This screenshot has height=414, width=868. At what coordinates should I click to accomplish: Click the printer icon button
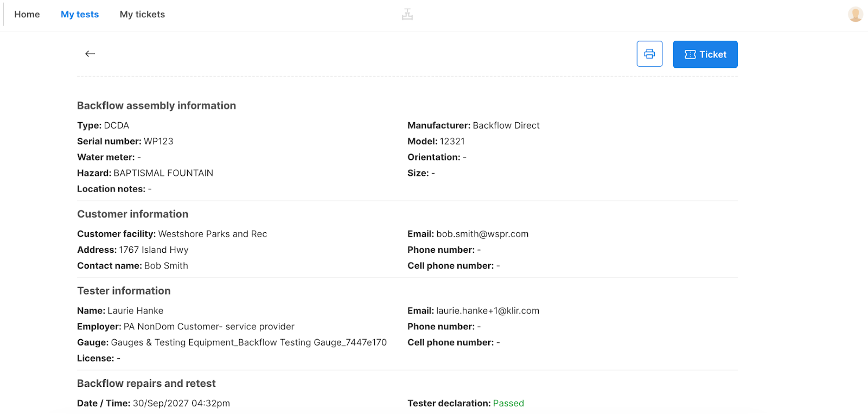click(649, 54)
